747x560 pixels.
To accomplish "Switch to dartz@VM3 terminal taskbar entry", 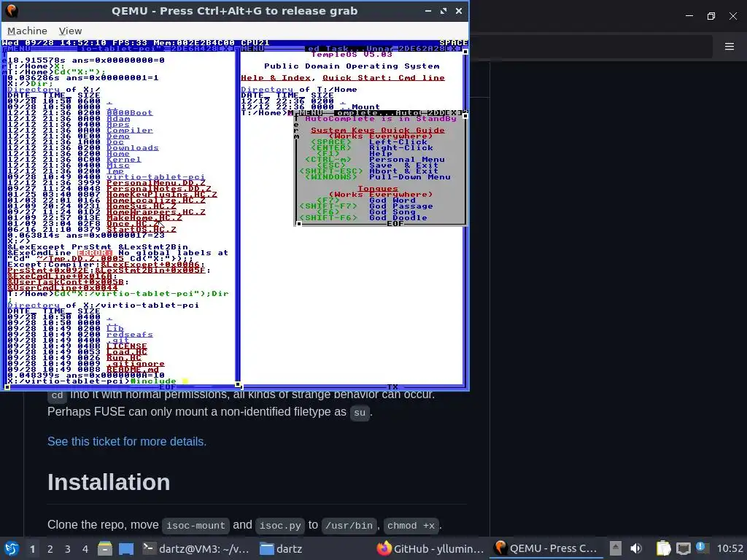I will tap(196, 548).
